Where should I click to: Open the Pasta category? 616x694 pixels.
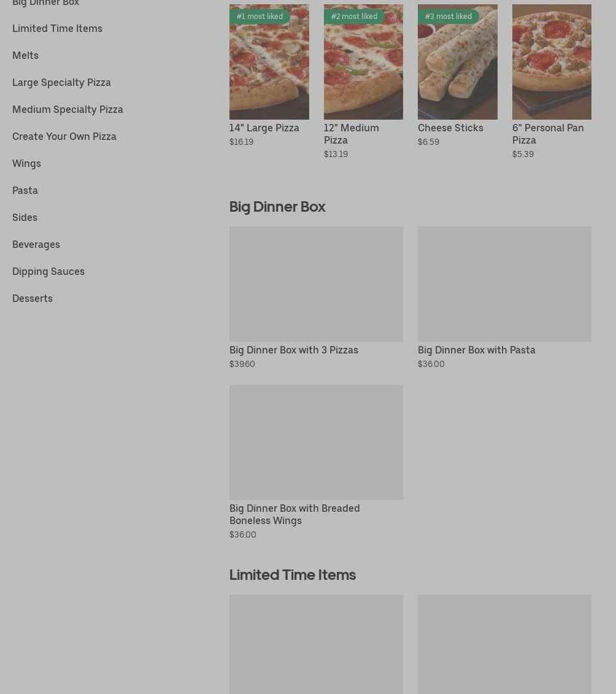click(x=25, y=190)
